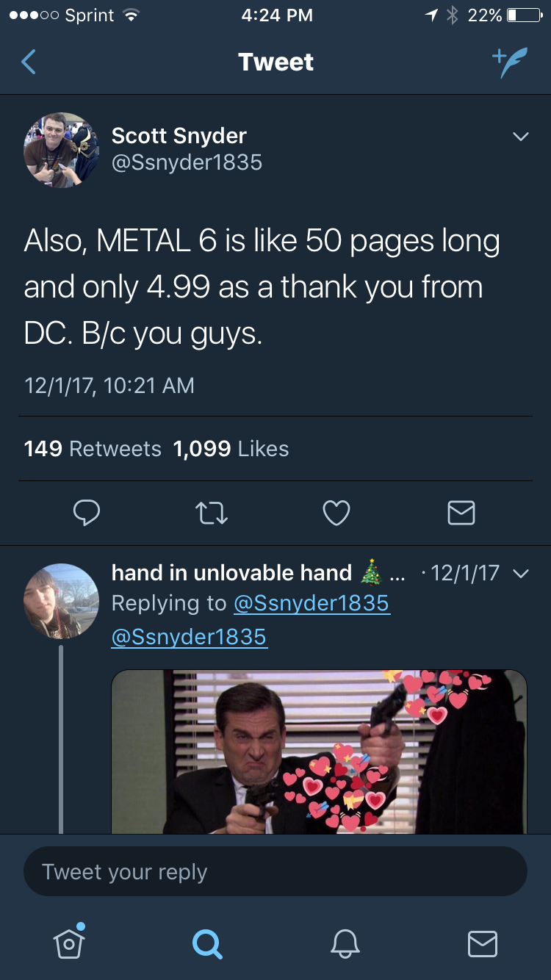Screen dimensions: 551x980
Task: View the 1,099 Likes list
Action: tap(231, 449)
